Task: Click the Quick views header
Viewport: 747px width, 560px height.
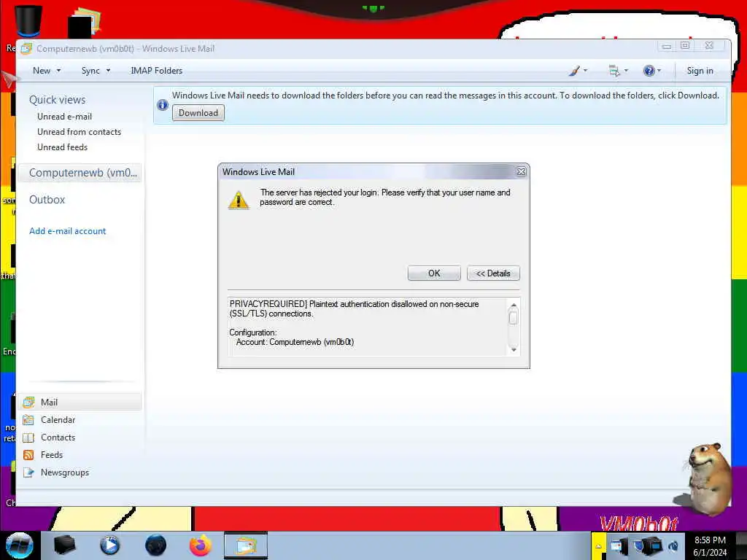Action: click(57, 99)
